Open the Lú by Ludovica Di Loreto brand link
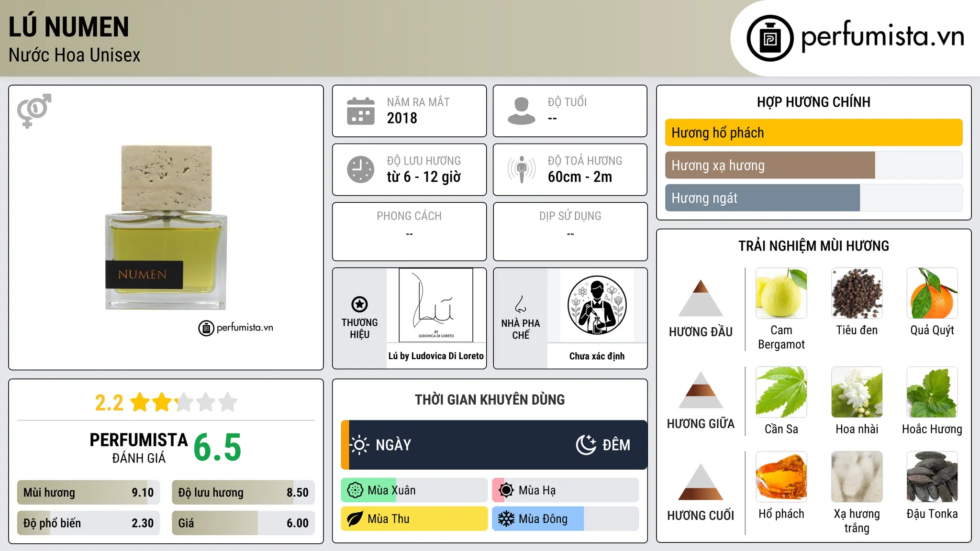This screenshot has width=980, height=551. click(436, 356)
